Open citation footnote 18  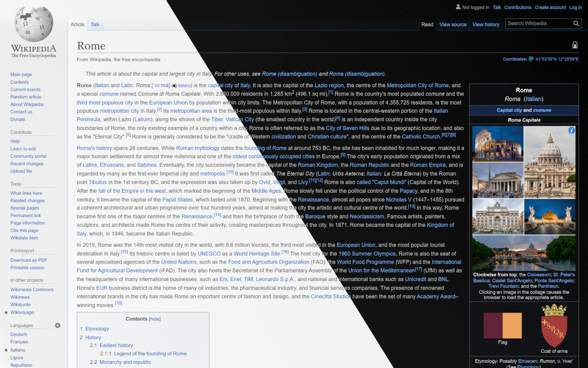[x=119, y=303]
